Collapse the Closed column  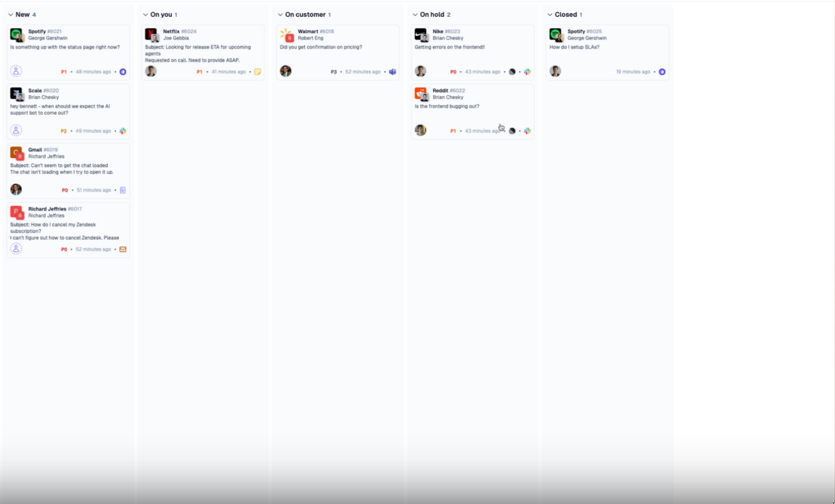coord(550,15)
